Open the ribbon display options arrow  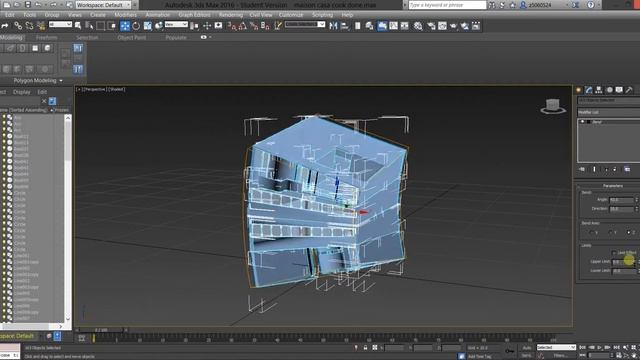point(210,37)
